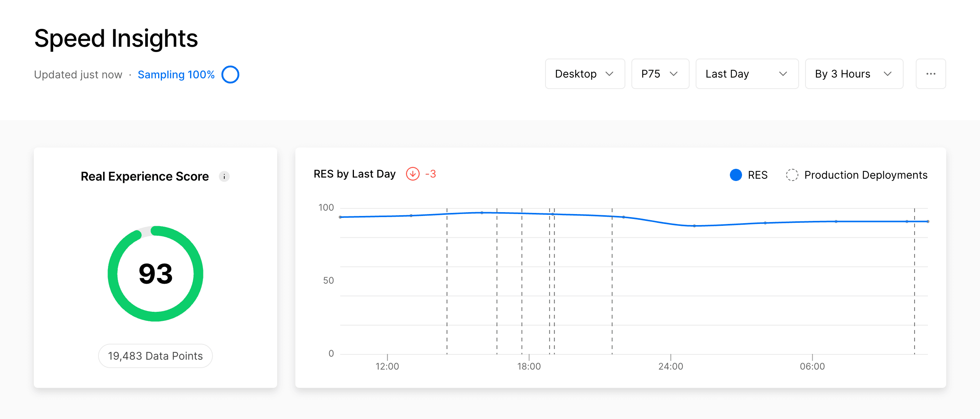The image size is (980, 419).
Task: Click the RES by Last Day chart header
Action: (x=354, y=174)
